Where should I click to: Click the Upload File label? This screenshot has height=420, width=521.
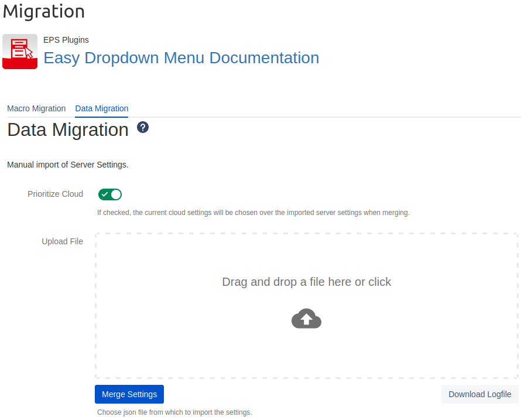pyautogui.click(x=62, y=241)
